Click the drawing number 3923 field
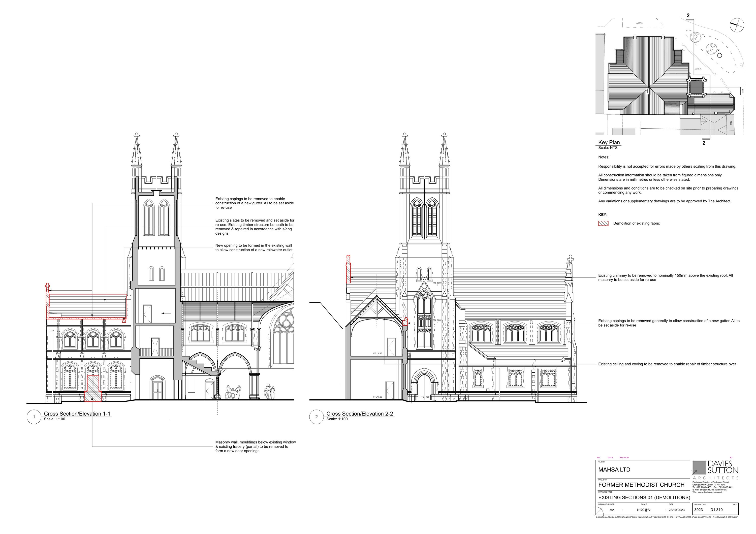The image size is (756, 534). pyautogui.click(x=698, y=510)
